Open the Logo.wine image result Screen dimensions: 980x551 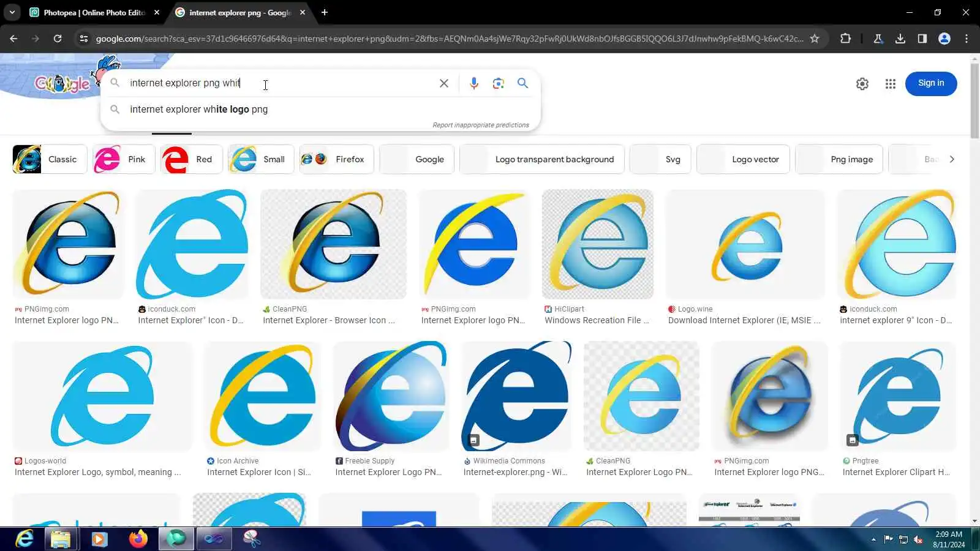(745, 244)
